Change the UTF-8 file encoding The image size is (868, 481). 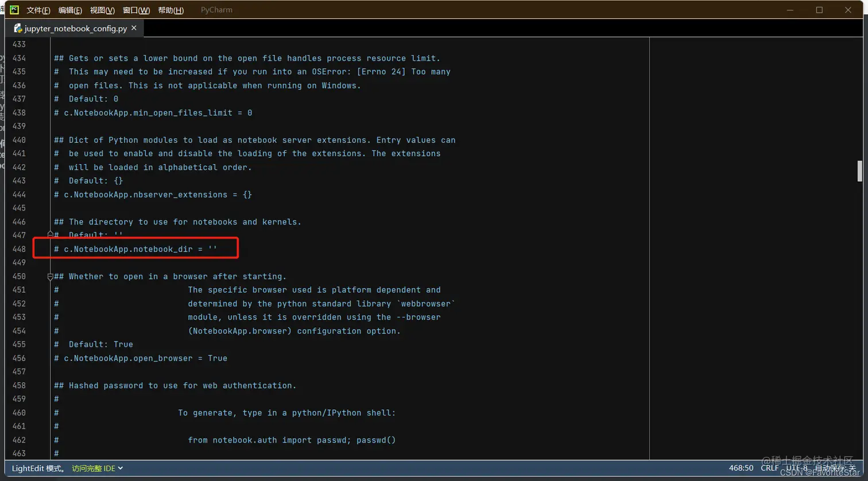(x=796, y=468)
